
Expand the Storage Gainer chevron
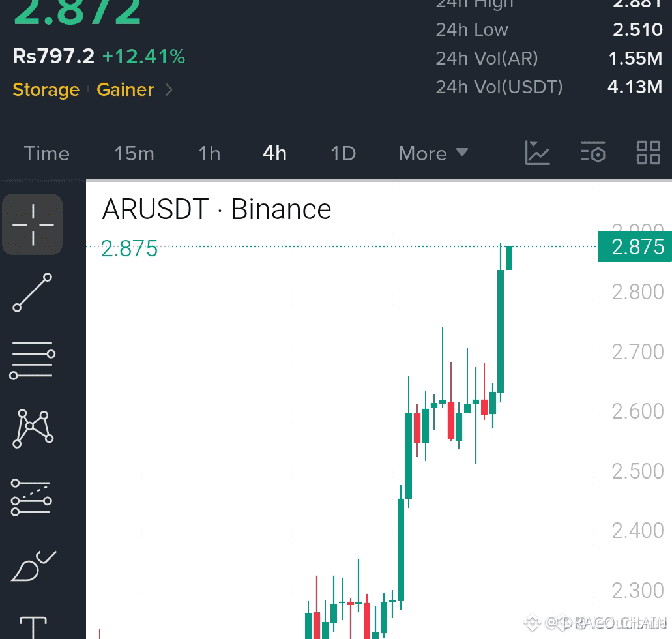[169, 90]
